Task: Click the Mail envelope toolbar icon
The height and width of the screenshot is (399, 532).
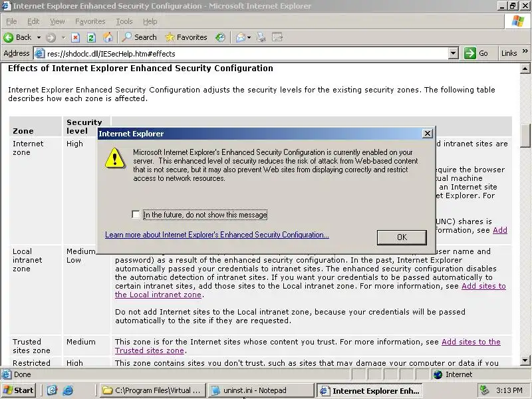Action: coord(241,37)
